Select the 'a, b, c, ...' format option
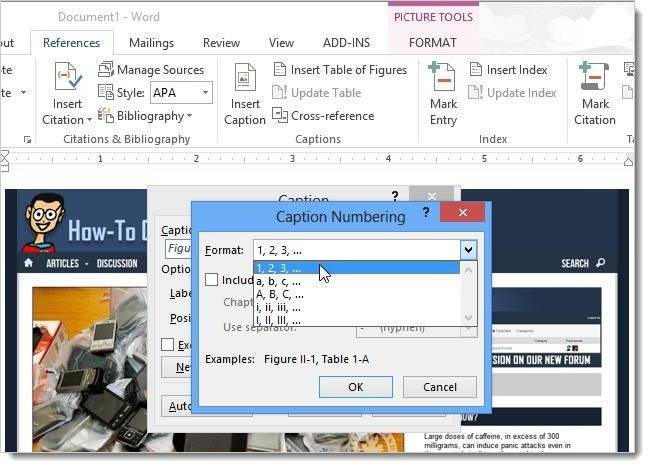The image size is (650, 468). tap(357, 281)
